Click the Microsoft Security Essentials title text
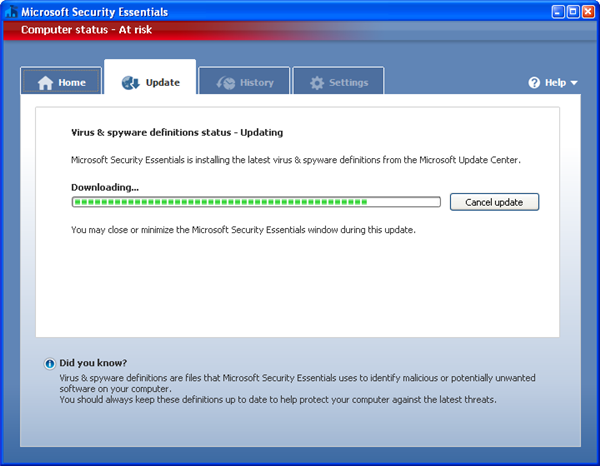This screenshot has height=466, width=600. [x=95, y=12]
